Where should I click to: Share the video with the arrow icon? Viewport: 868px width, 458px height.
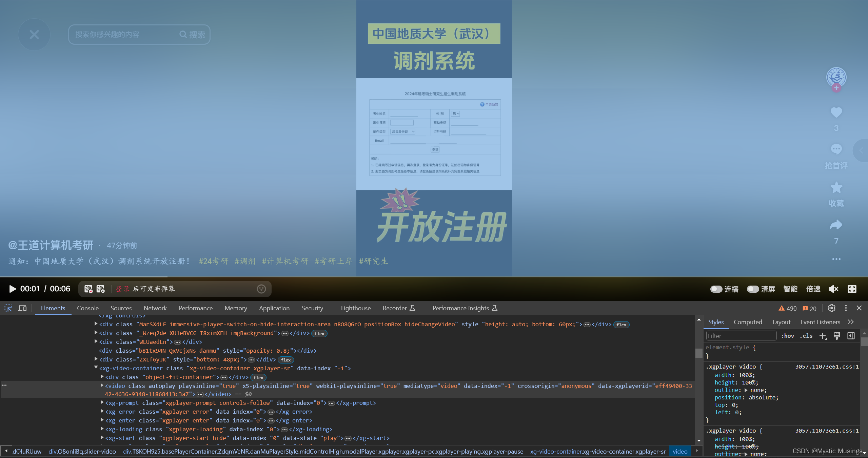pos(836,225)
